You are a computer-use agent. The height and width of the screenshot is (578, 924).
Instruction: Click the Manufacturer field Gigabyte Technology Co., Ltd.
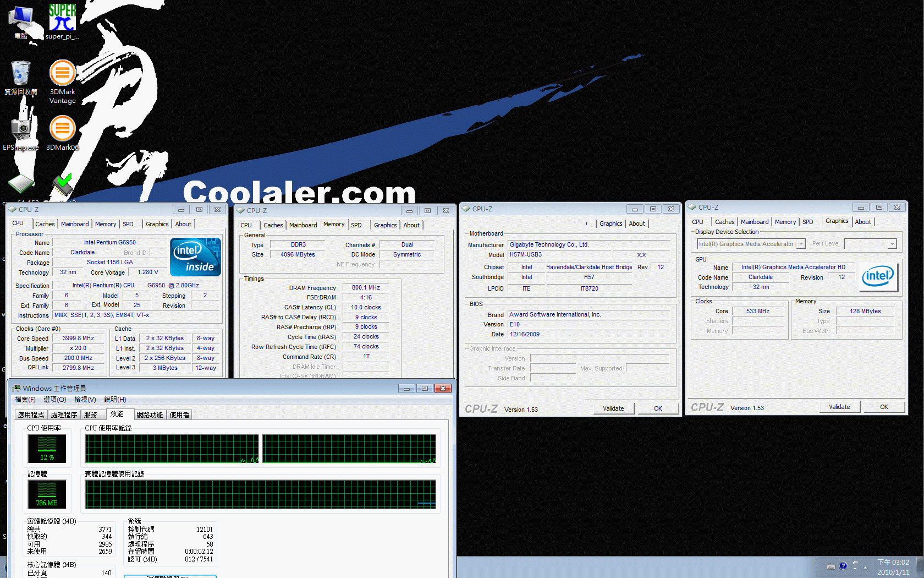589,244
